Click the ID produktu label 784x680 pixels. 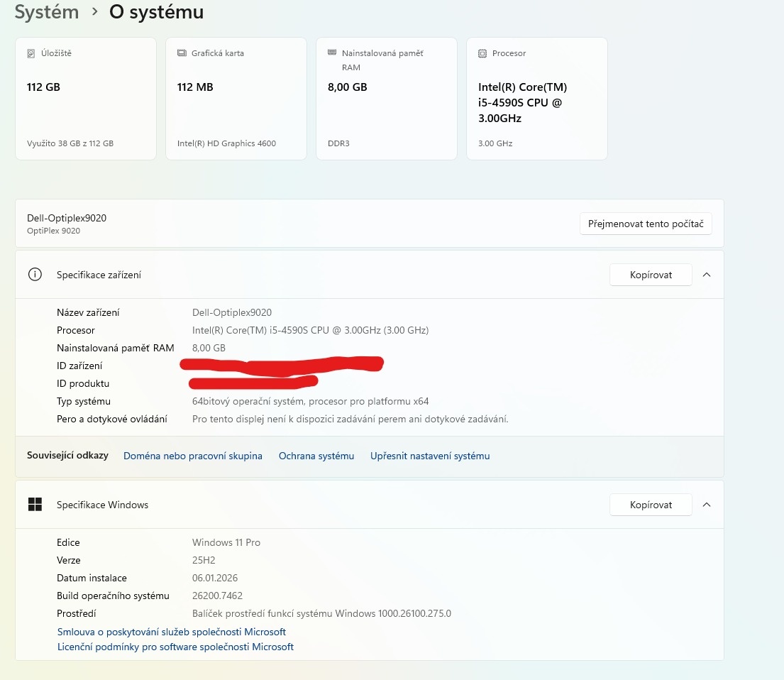[83, 383]
